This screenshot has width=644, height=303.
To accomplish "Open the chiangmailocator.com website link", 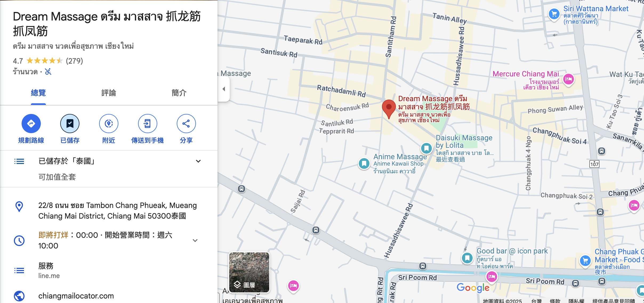I will (x=76, y=296).
